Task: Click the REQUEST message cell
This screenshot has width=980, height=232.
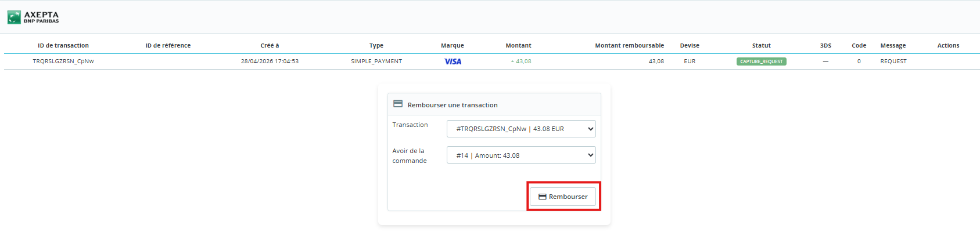Action: [x=893, y=61]
